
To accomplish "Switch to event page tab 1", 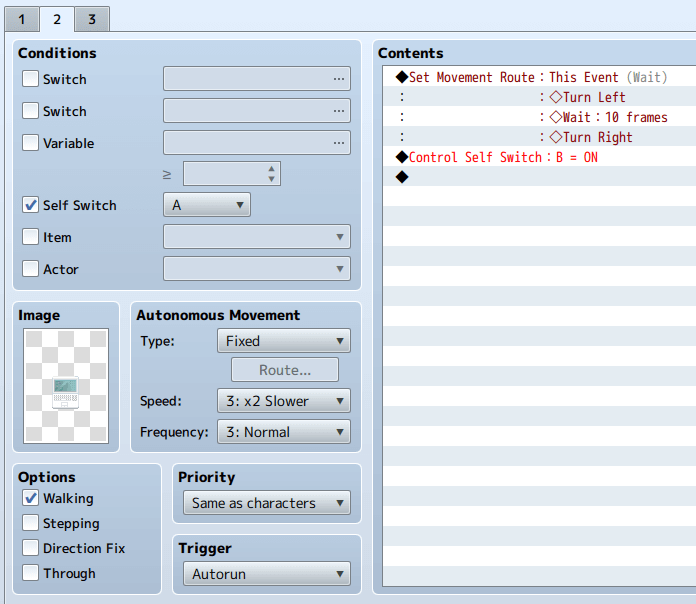I will click(20, 19).
